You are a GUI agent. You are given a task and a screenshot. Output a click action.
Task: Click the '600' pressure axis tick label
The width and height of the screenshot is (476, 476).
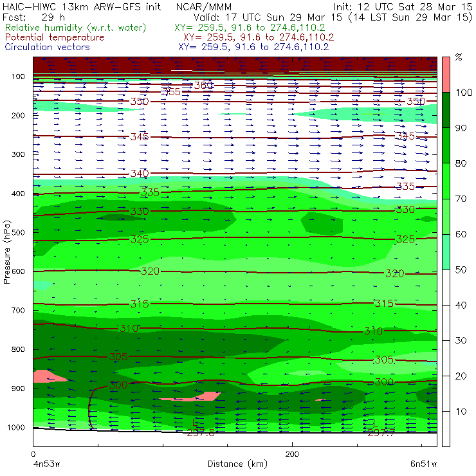click(18, 271)
